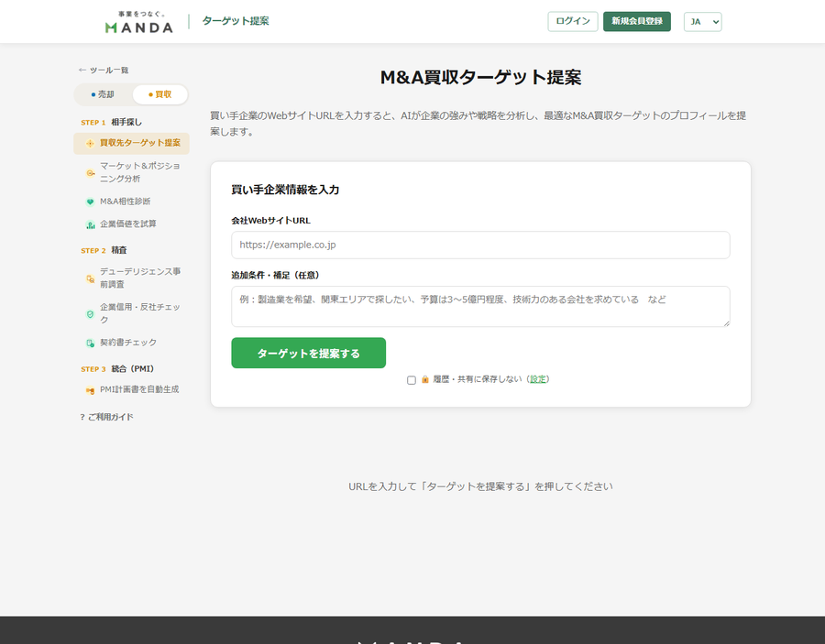Open PMI計画書を自動生成 in the sidebar
The height and width of the screenshot is (644, 825).
click(x=131, y=389)
